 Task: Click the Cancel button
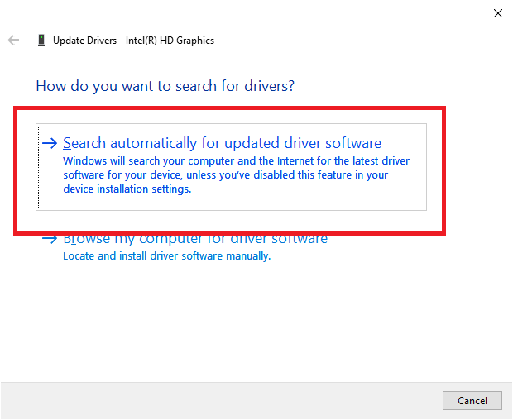[472, 400]
